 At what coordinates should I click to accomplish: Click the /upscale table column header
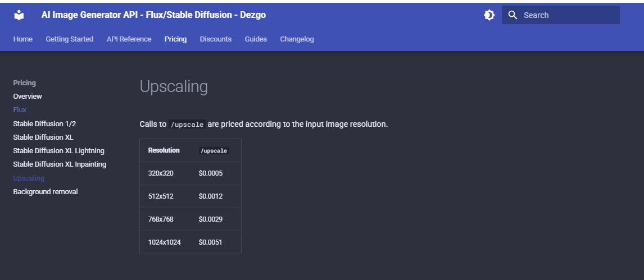(x=214, y=150)
